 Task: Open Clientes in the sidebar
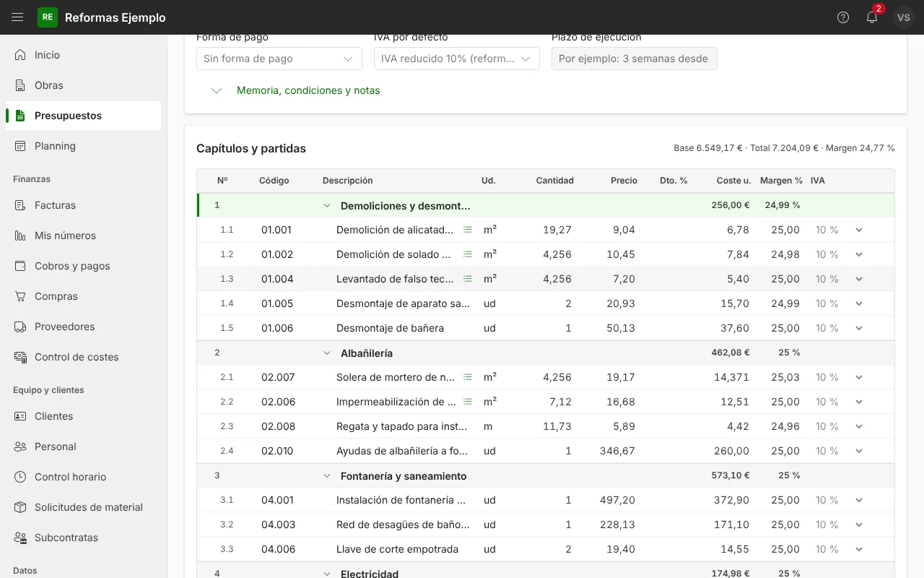(83, 416)
